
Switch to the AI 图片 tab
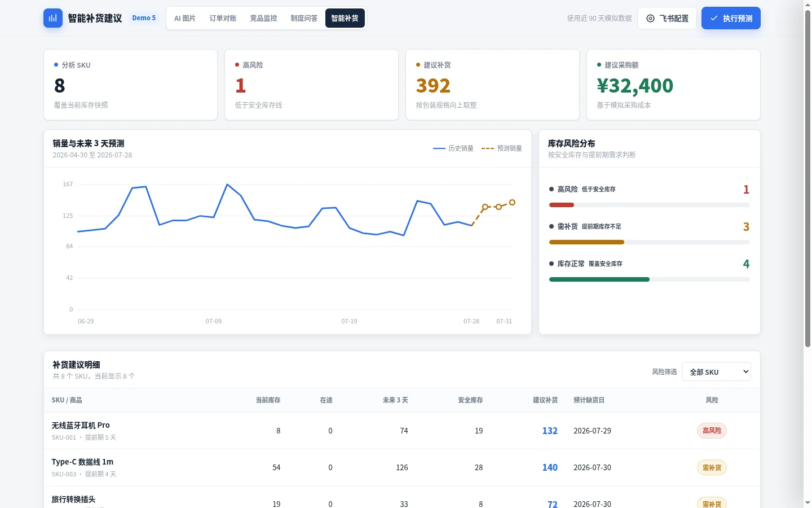[x=185, y=18]
